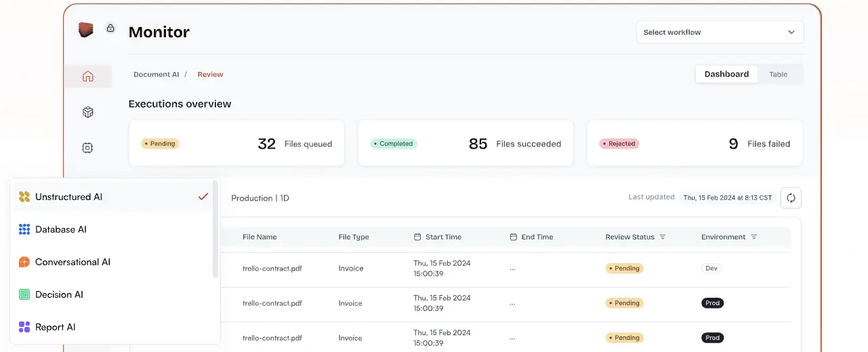Open the 85 Files succeeded card
868x352 pixels.
pos(466,144)
